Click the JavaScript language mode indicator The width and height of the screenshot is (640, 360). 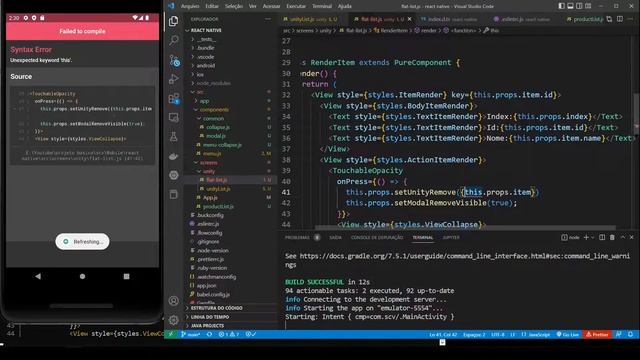(536, 334)
